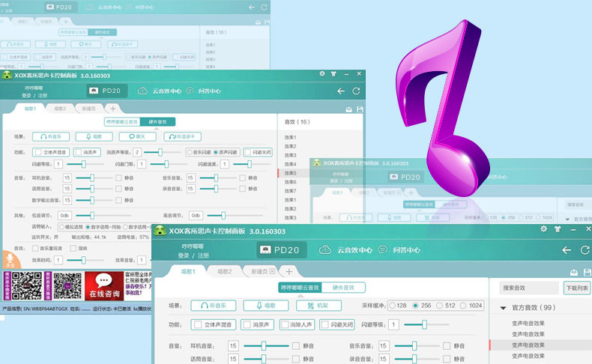
Task: Save preset with floppy icon in frontmost window
Action: (x=587, y=273)
